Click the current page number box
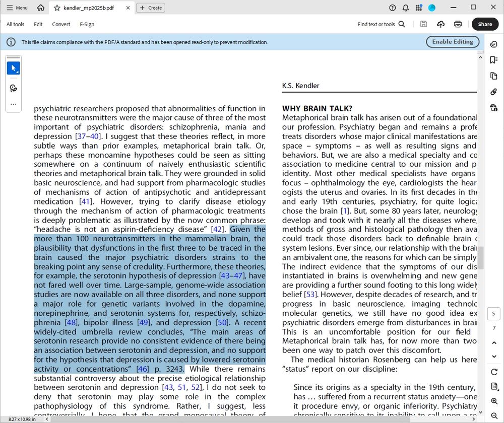This screenshot has width=504, height=423. [x=494, y=314]
